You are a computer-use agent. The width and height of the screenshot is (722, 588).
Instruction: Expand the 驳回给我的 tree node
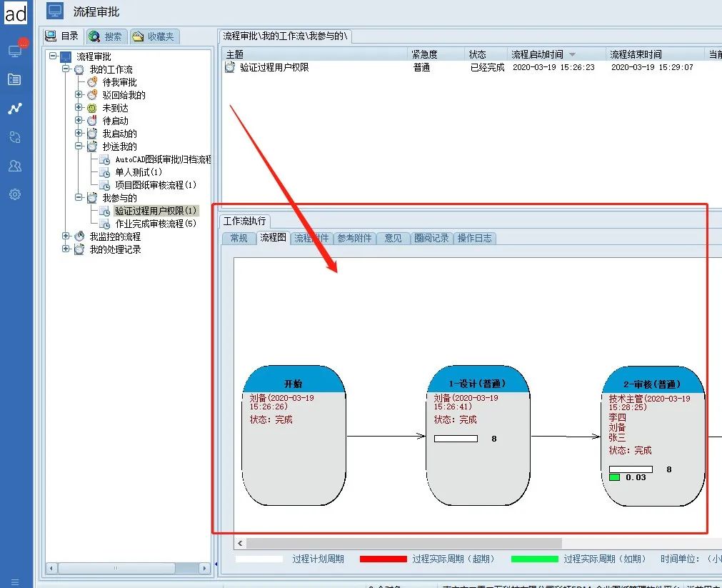(x=79, y=95)
